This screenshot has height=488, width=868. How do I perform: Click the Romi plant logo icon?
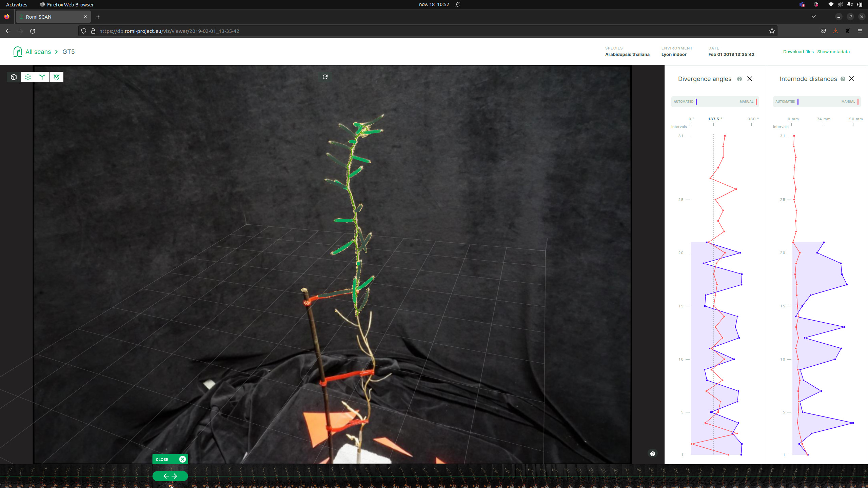pyautogui.click(x=17, y=52)
